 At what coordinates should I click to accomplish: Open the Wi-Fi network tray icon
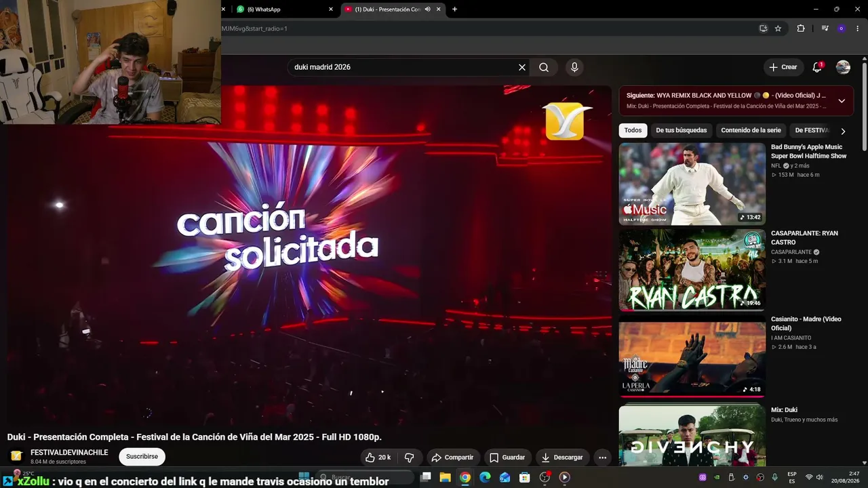pos(809,477)
